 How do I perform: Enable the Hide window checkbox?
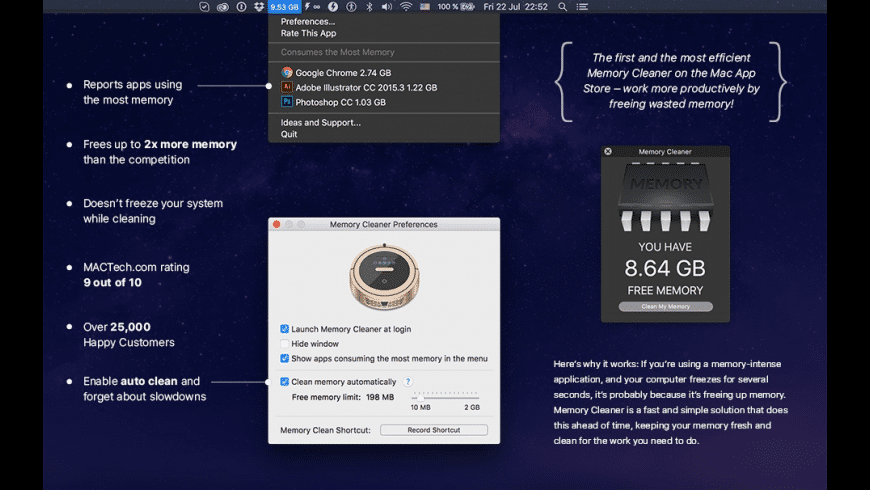click(285, 343)
